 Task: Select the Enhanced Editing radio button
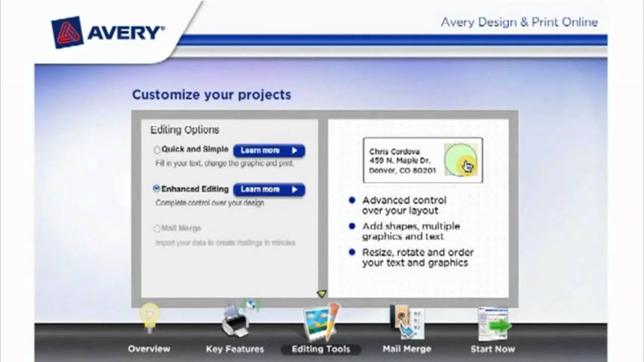(x=156, y=189)
